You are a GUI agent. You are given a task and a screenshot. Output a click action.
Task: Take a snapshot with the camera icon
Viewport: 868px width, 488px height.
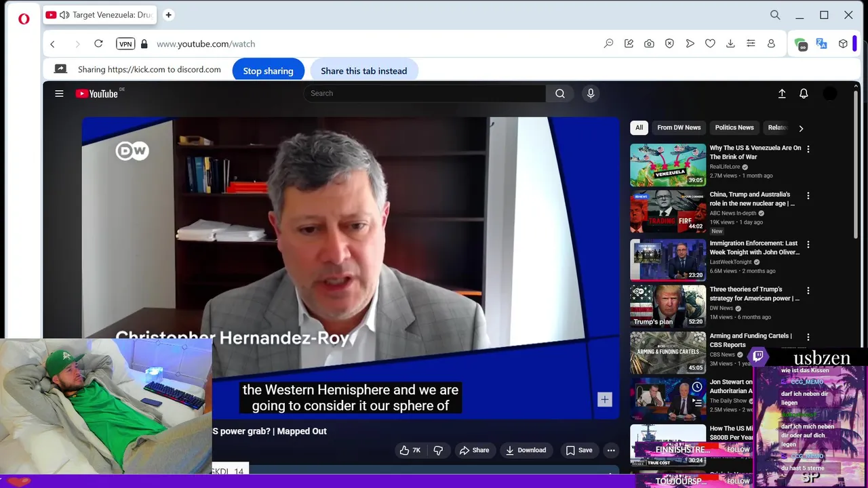[x=649, y=43]
